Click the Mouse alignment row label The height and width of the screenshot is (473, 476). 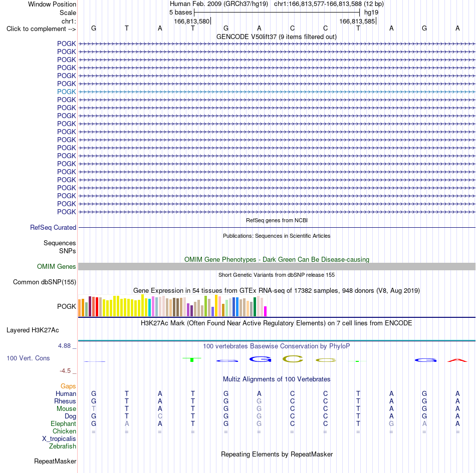click(x=66, y=409)
